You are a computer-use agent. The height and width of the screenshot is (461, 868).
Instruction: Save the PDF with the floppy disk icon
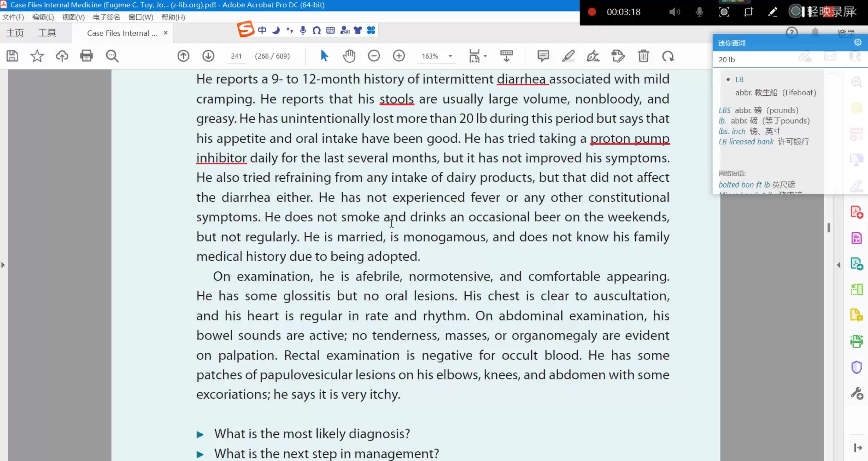click(x=12, y=56)
